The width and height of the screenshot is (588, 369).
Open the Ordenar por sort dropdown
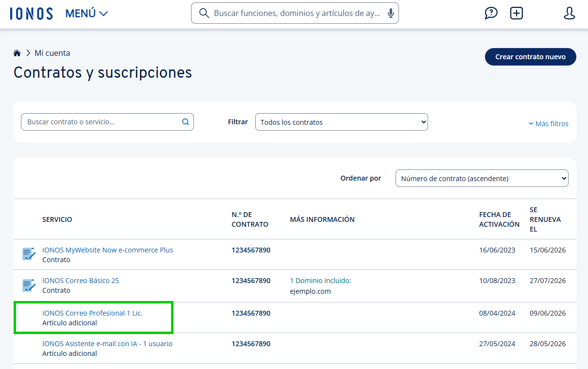(x=482, y=178)
